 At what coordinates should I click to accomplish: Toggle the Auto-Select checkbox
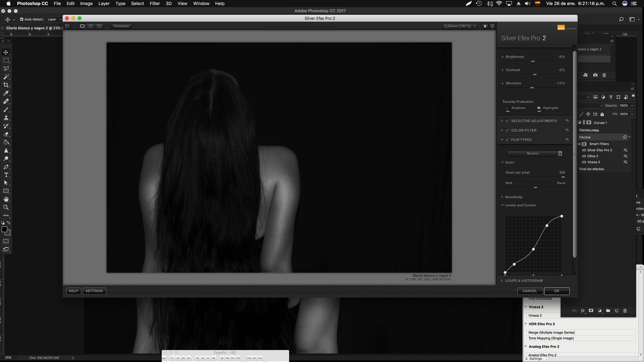tap(22, 19)
